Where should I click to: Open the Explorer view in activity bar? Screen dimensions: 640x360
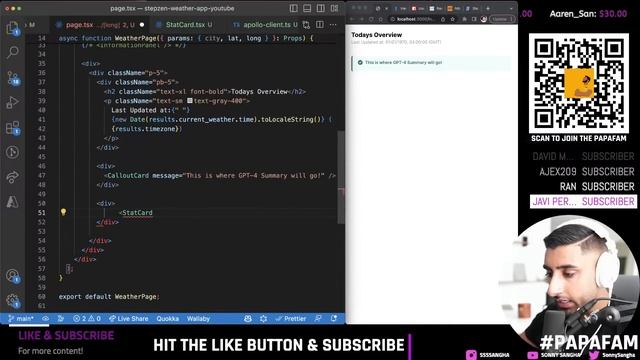[x=13, y=28]
